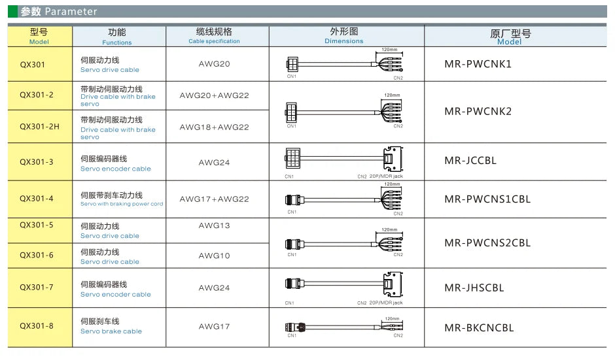Click the QX301 model cell
The image size is (615, 364).
40,64
